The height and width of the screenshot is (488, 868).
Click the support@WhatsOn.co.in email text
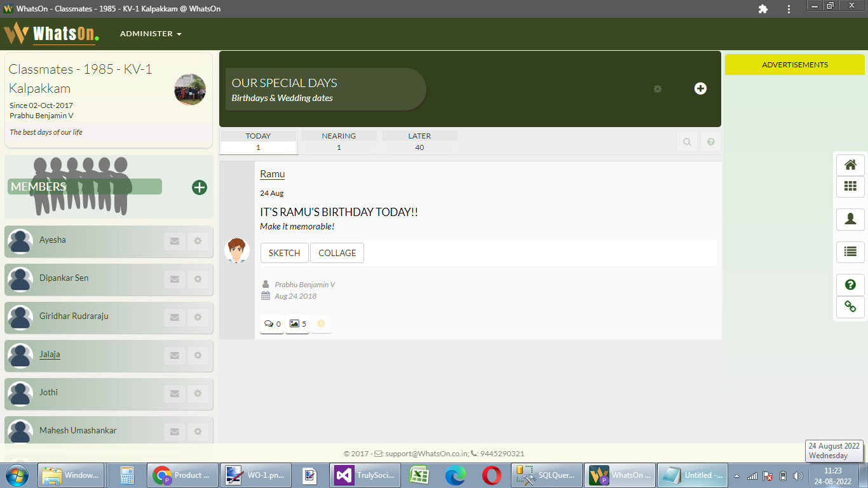pos(427,454)
